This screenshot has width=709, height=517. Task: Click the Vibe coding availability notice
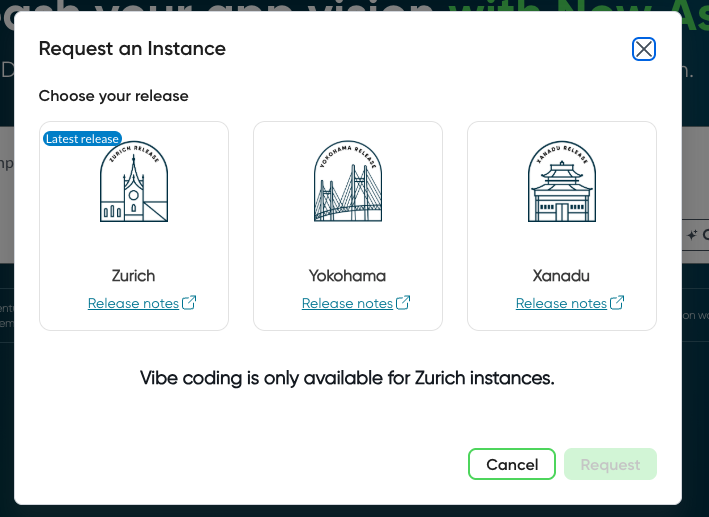coord(347,378)
